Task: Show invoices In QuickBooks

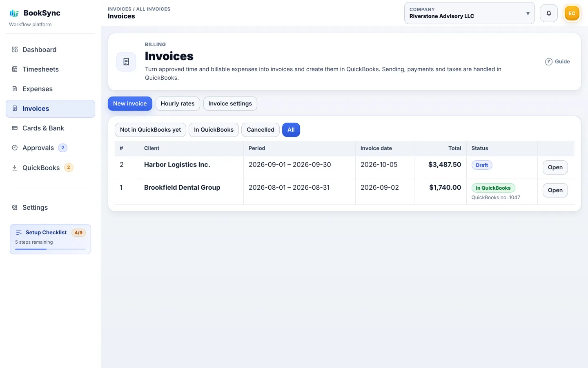Action: (x=214, y=130)
